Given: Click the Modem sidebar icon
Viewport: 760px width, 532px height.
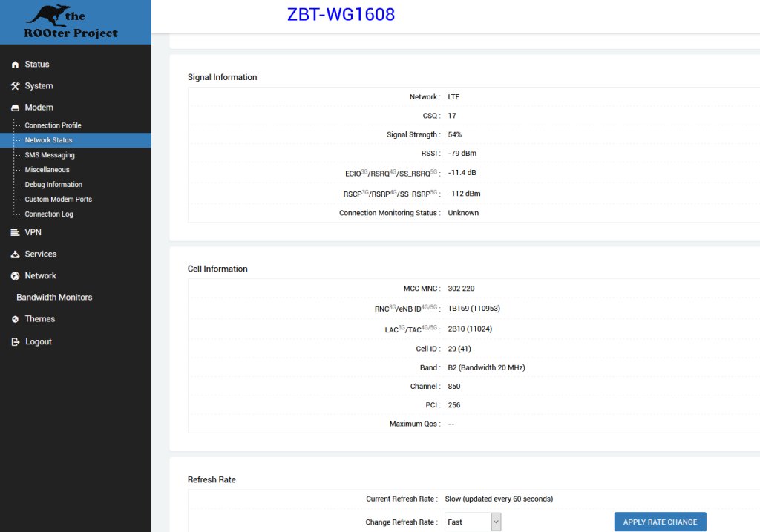Looking at the screenshot, I should coord(15,108).
